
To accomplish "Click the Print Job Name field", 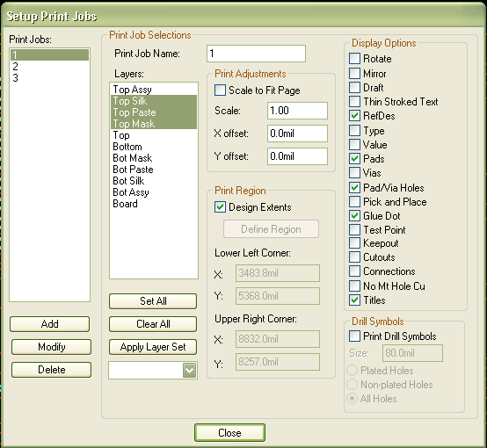I will pyautogui.click(x=256, y=54).
